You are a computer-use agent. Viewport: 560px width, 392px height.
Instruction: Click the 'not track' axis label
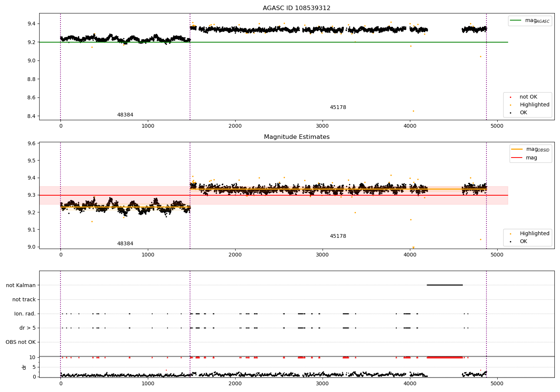click(24, 300)
